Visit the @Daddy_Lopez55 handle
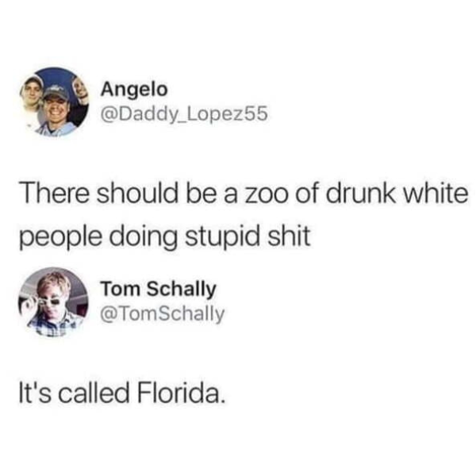Image resolution: width=476 pixels, height=476 pixels. coord(184,113)
